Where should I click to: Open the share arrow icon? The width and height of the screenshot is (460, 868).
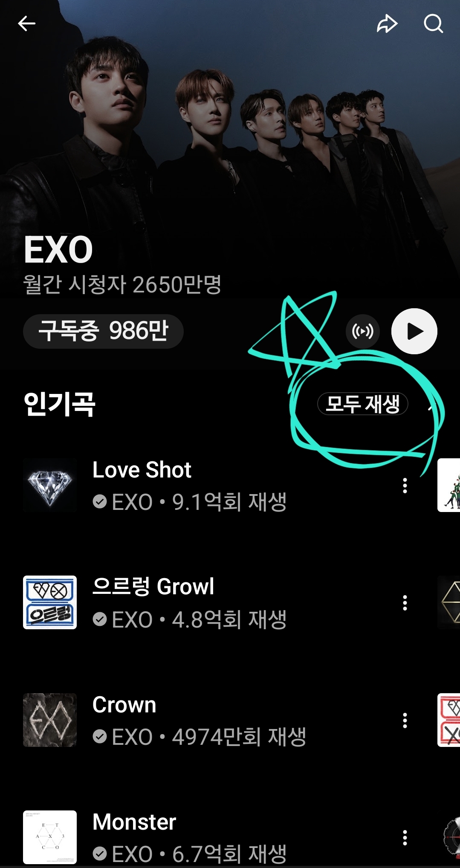[x=387, y=24]
